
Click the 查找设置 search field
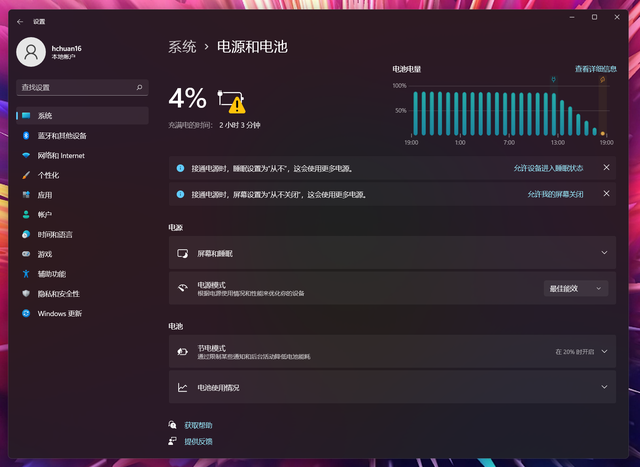click(82, 87)
